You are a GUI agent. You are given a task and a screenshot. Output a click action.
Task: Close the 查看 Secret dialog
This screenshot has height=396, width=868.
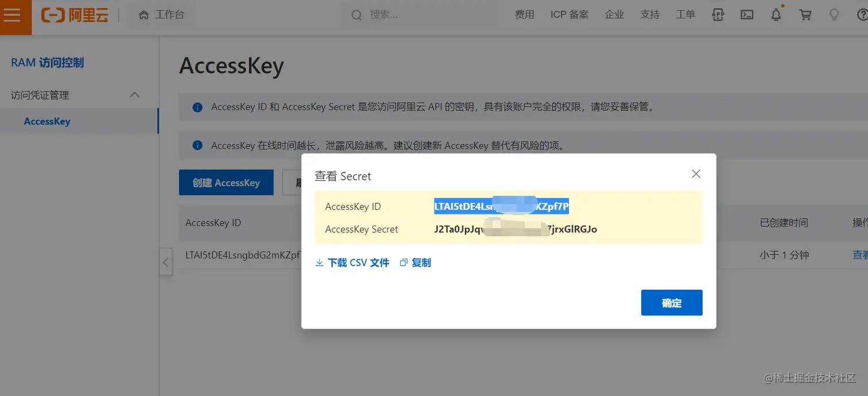(696, 174)
